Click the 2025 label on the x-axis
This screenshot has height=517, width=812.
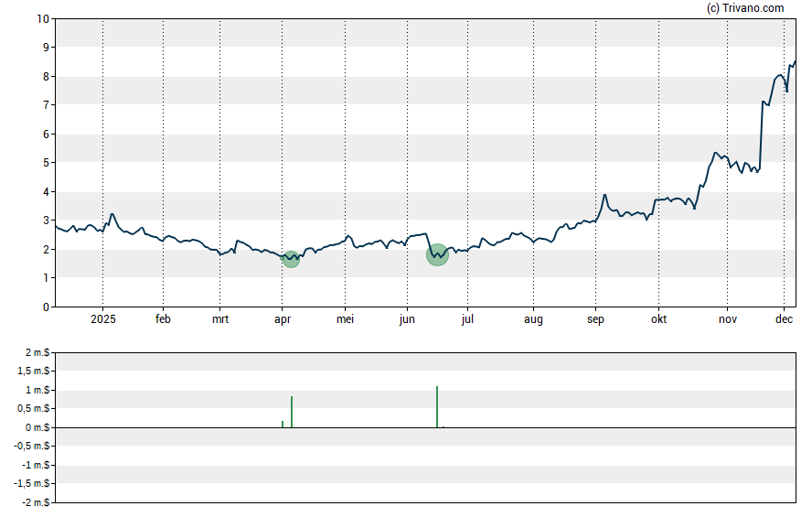coord(102,319)
